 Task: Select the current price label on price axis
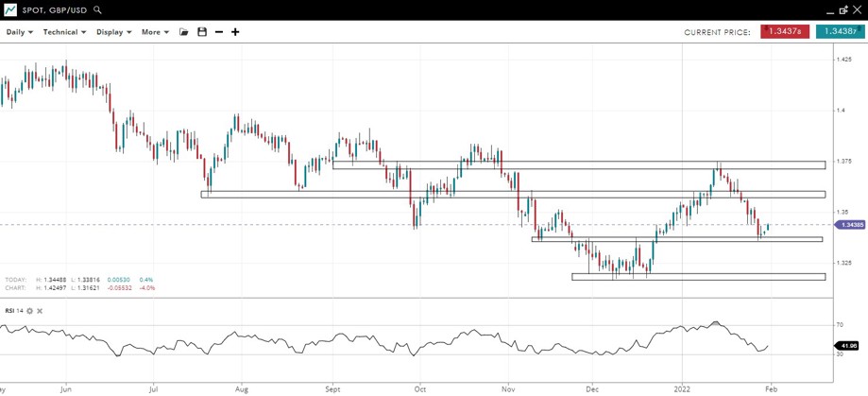pos(850,225)
